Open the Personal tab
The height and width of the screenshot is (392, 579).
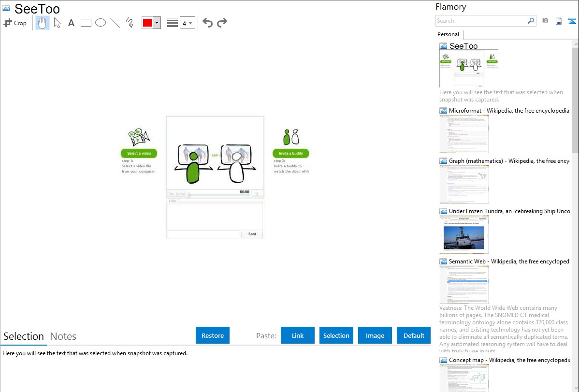point(448,34)
